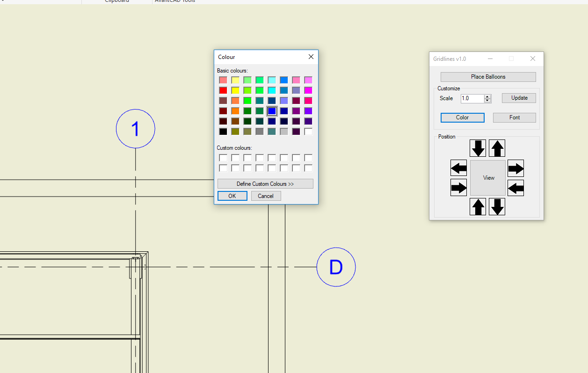
Task: Open the Font settings button
Action: [x=514, y=117]
